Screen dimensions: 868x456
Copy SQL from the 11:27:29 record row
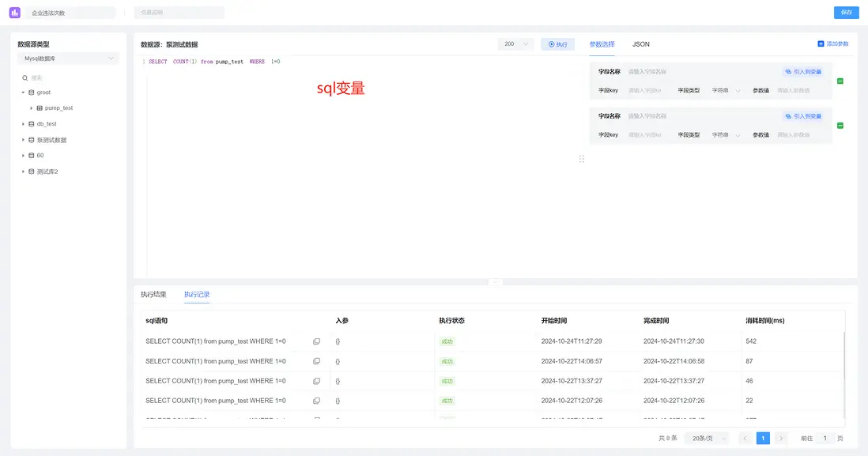(x=317, y=341)
